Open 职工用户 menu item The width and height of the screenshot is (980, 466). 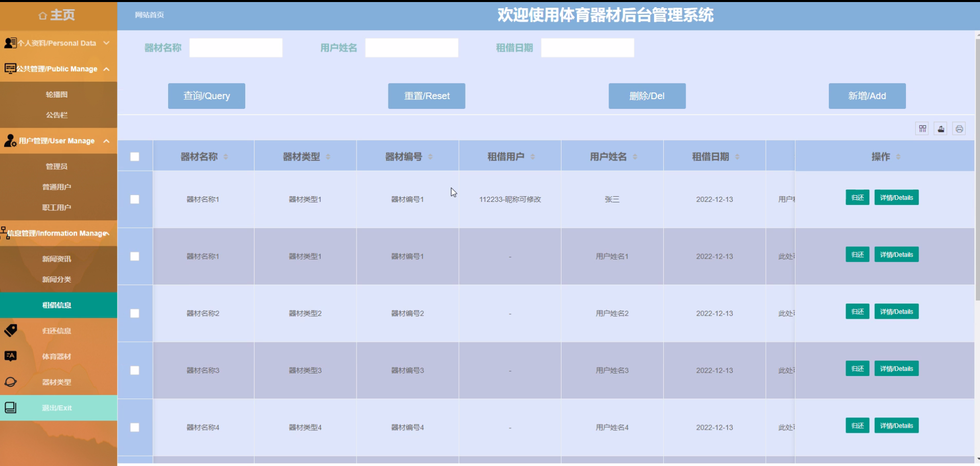[x=57, y=207]
